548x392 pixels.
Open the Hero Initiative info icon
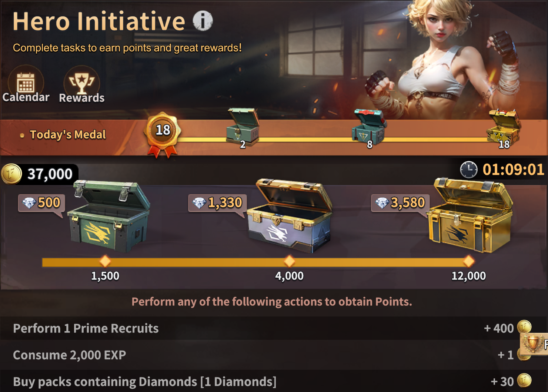pyautogui.click(x=203, y=21)
